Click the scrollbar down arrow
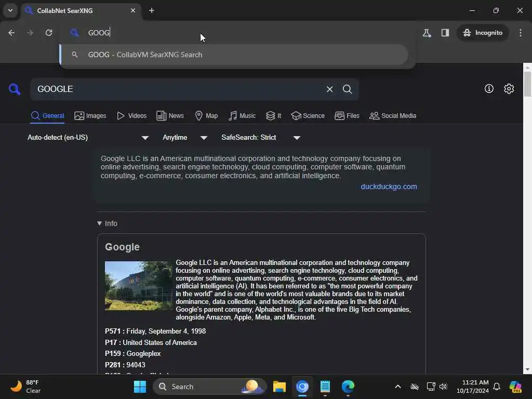Viewport: 532px width, 399px height. click(x=527, y=369)
